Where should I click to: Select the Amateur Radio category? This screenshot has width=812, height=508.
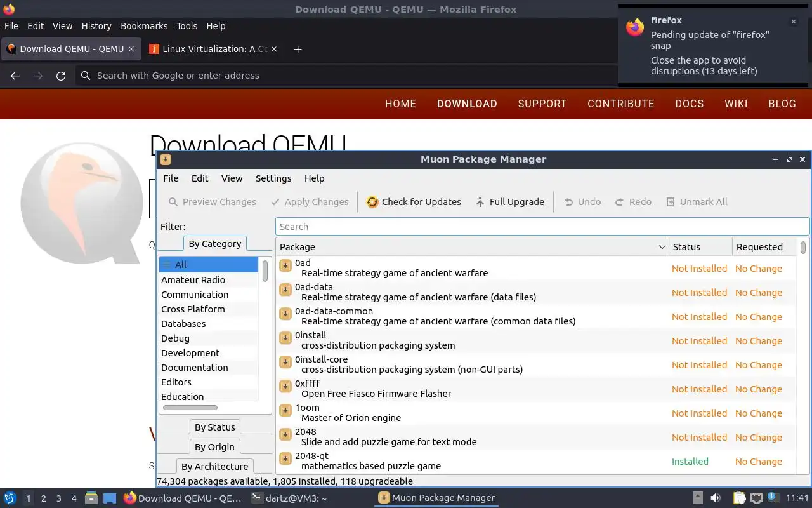coord(209,280)
